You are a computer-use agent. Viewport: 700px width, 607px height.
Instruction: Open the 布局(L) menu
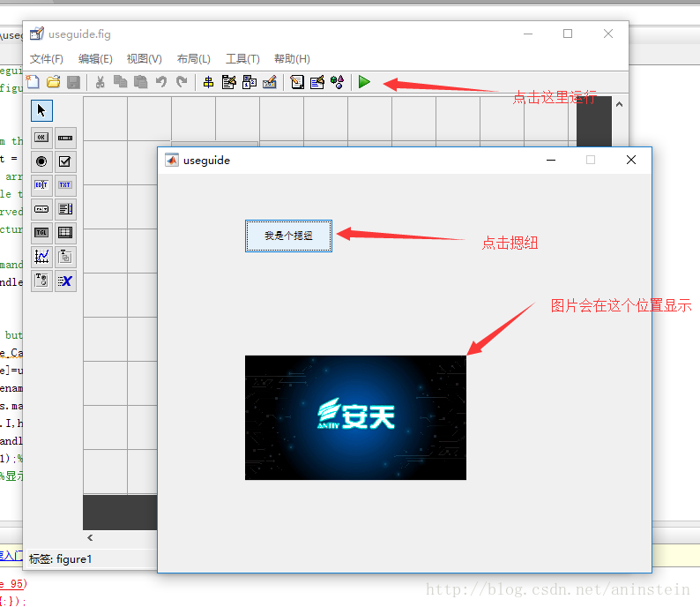[193, 59]
